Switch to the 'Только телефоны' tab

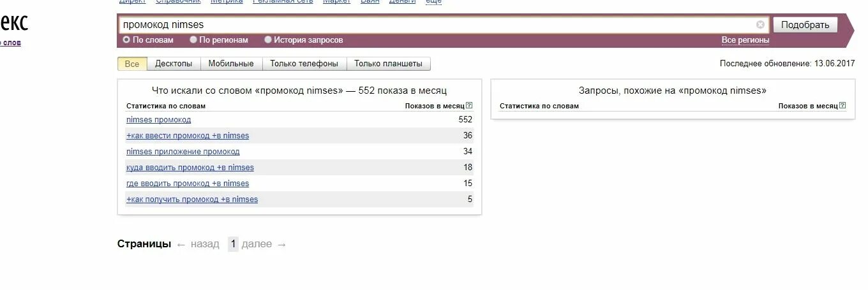click(304, 64)
